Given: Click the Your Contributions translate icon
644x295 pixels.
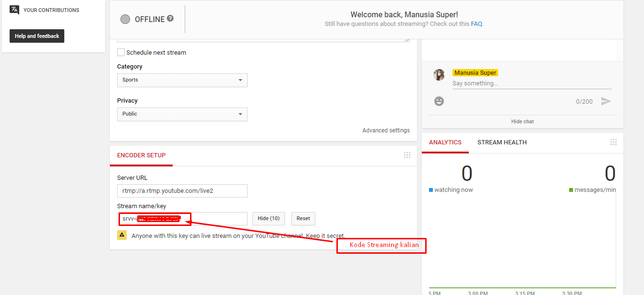Looking at the screenshot, I should point(14,10).
